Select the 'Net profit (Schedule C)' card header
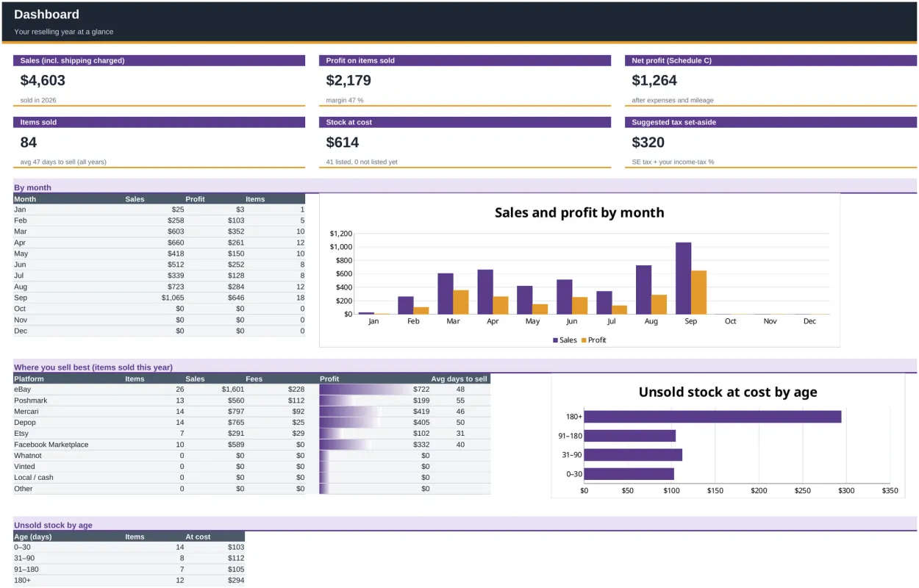The width and height of the screenshot is (919, 588). click(771, 60)
